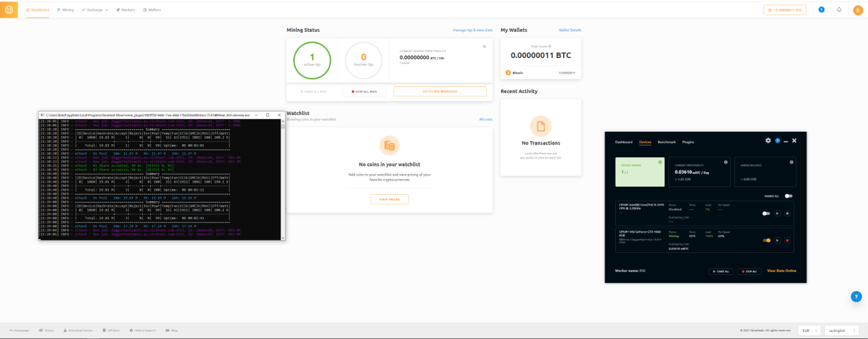This screenshot has height=339, width=868.
Task: Expand the Exchange dropdown menu
Action: tap(95, 10)
